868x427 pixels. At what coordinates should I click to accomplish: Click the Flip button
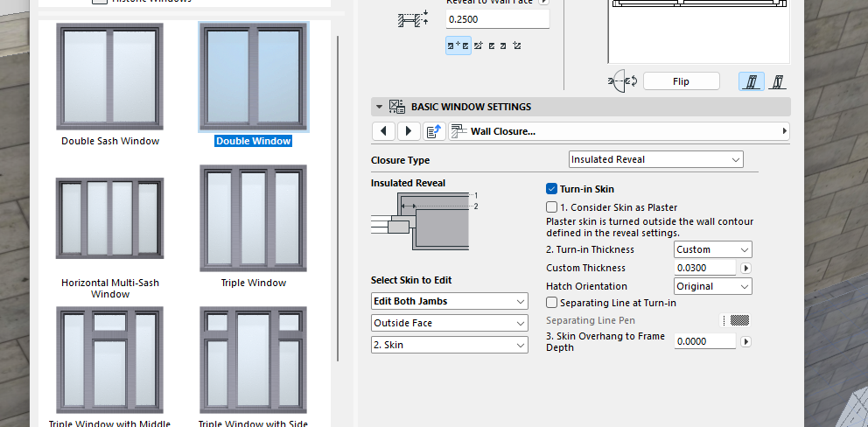[682, 81]
